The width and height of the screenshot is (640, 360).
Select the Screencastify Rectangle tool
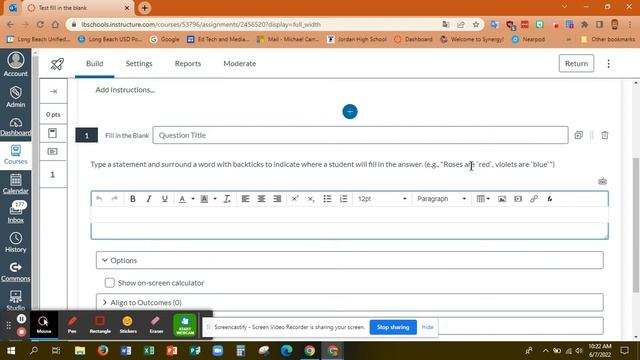click(x=100, y=324)
